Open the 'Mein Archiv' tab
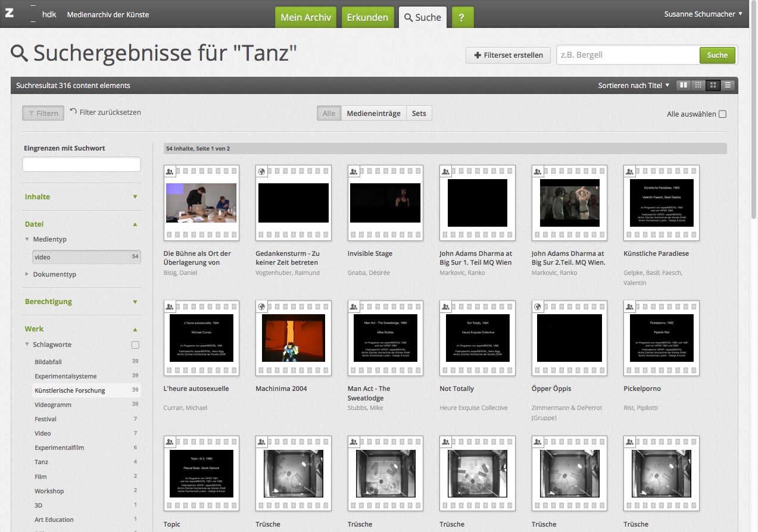This screenshot has width=758, height=532. click(x=305, y=17)
